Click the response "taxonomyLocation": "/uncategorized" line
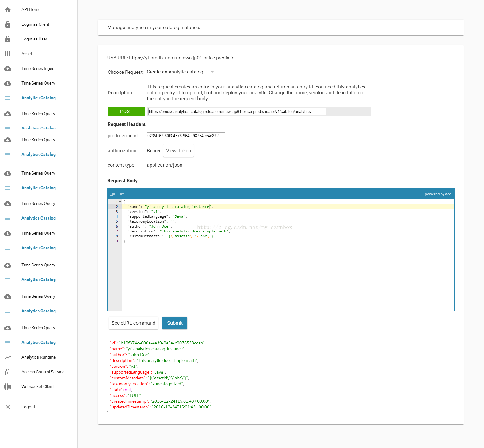The height and width of the screenshot is (448, 484). (x=147, y=384)
